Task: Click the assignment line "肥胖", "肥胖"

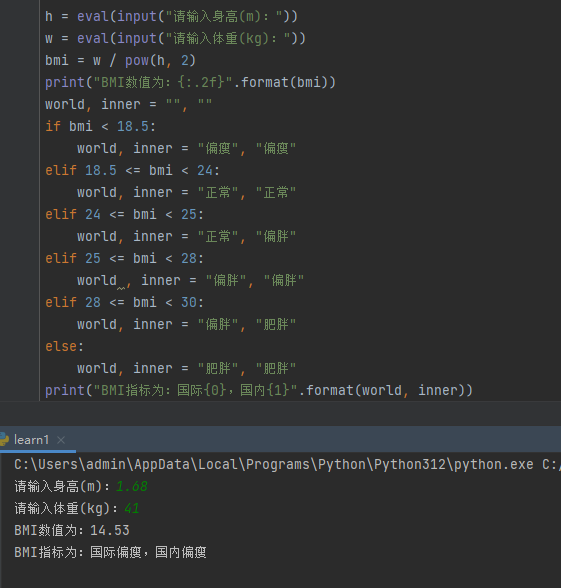Action: [186, 368]
